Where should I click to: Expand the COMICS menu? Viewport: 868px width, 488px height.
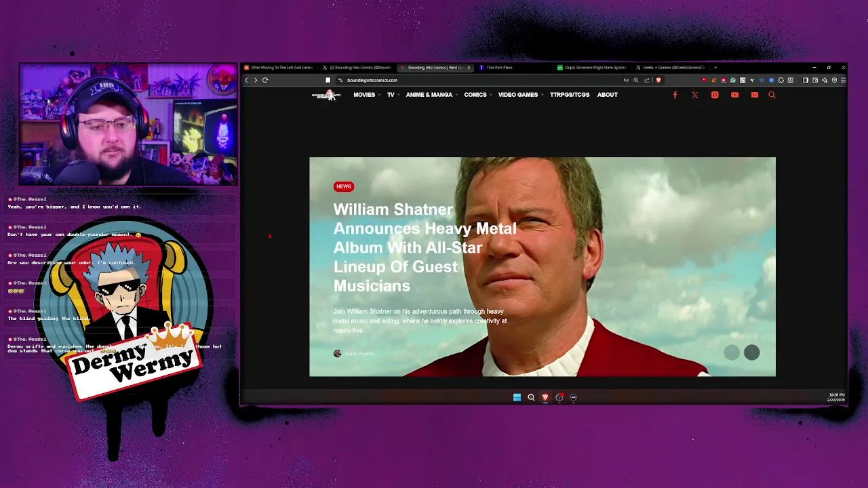pos(477,95)
